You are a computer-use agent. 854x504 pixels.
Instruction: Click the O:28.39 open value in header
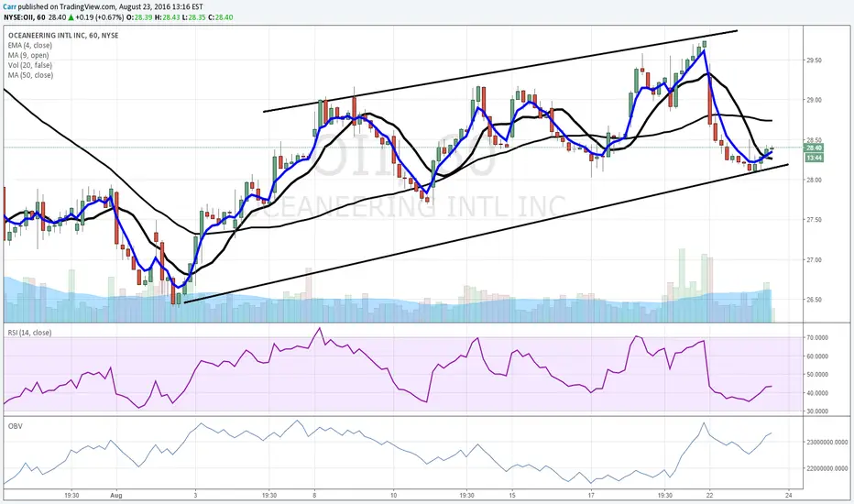138,17
